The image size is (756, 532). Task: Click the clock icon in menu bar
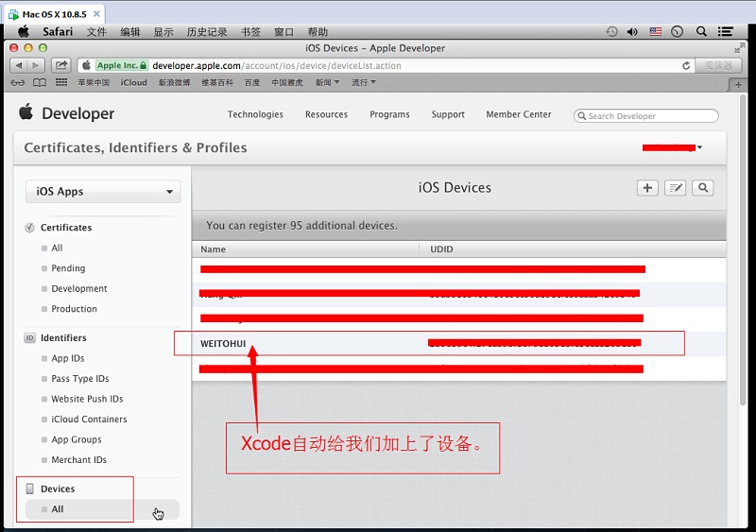point(677,32)
